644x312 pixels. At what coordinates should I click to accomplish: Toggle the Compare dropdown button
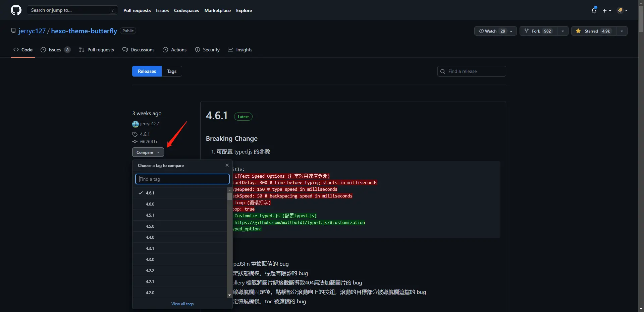tap(148, 152)
